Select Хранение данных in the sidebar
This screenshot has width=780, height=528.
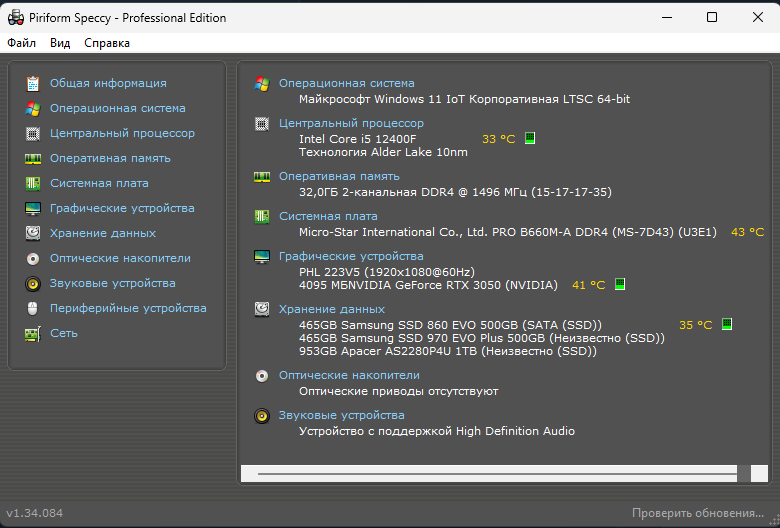[x=103, y=233]
